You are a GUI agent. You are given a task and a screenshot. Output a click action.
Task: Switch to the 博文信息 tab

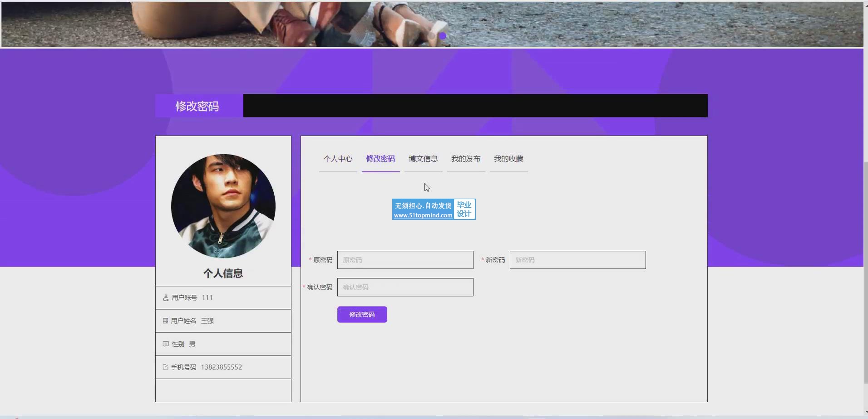423,159
